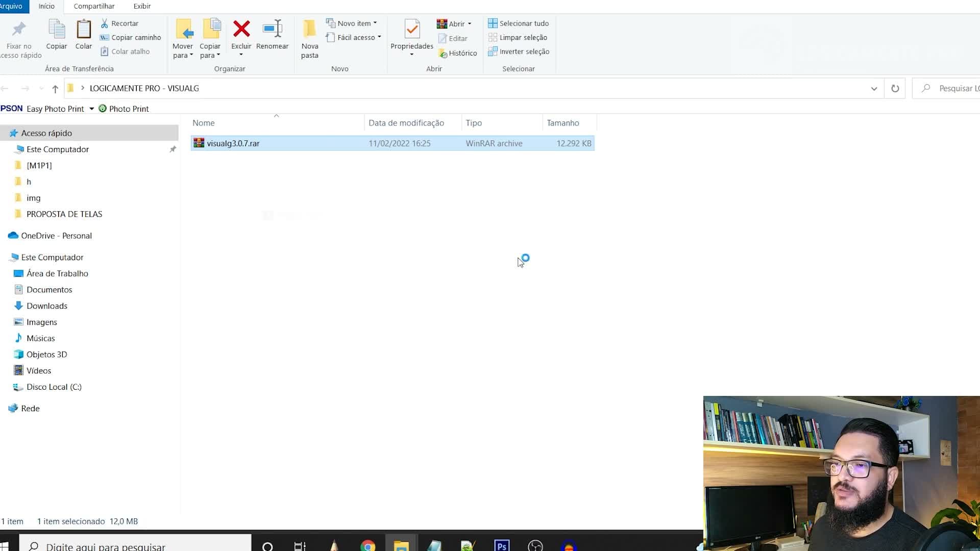Click Copiar caminho in ribbon
Image resolution: width=980 pixels, height=551 pixels.
[131, 37]
